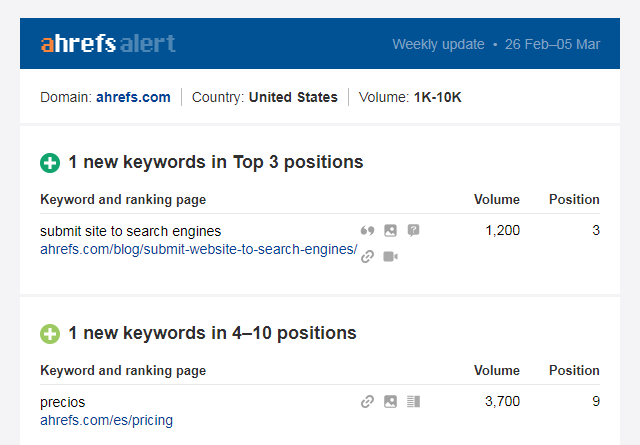This screenshot has height=445, width=640.
Task: Click the 'Weekly update • 26 Feb–05 Mar' header text
Action: click(496, 44)
